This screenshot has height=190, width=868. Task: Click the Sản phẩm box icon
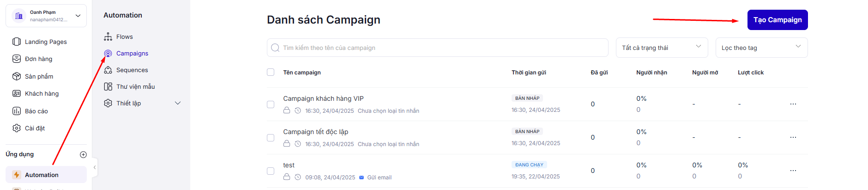(x=17, y=76)
